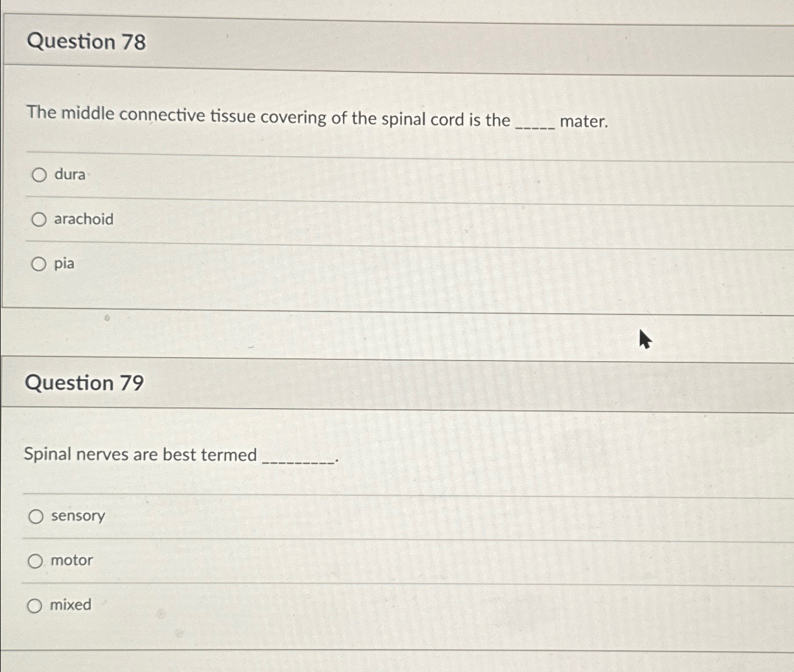Choose the motor answer option
The width and height of the screenshot is (794, 672).
coord(36,560)
